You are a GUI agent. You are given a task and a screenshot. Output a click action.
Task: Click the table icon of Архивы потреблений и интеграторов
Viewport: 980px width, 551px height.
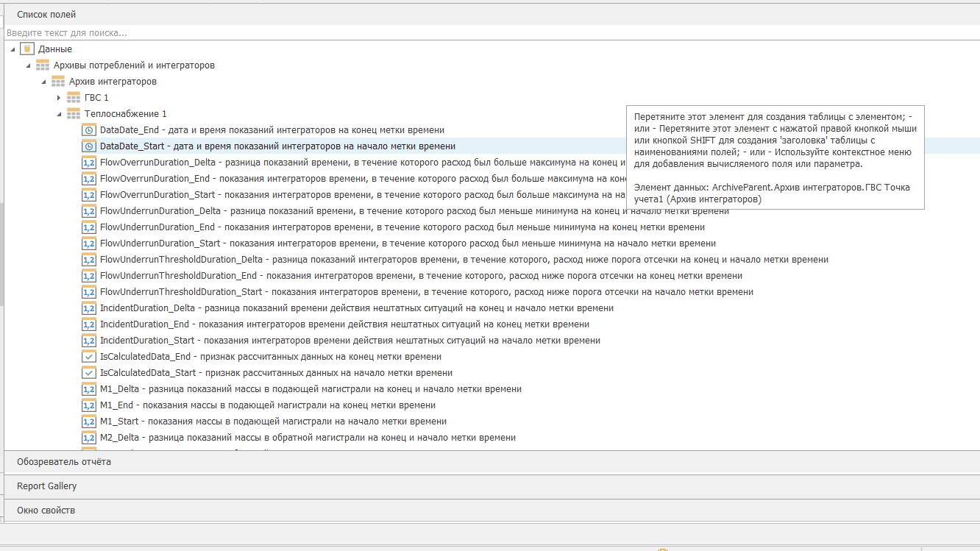click(x=43, y=65)
